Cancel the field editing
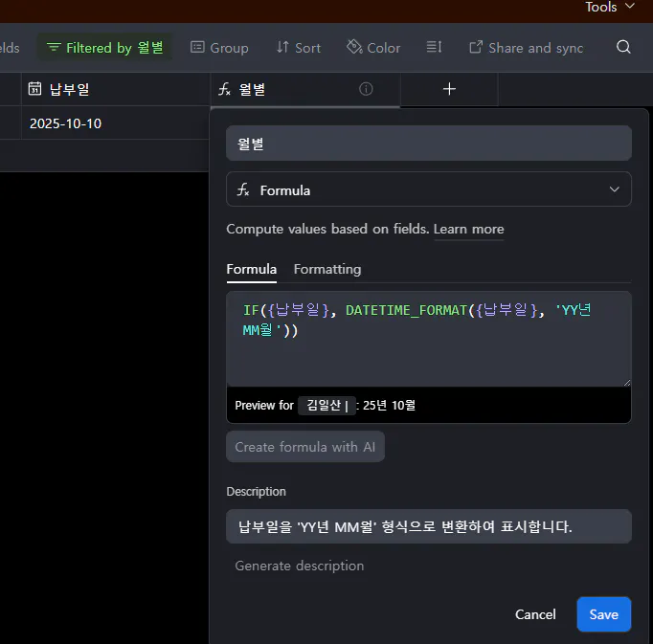 tap(535, 614)
